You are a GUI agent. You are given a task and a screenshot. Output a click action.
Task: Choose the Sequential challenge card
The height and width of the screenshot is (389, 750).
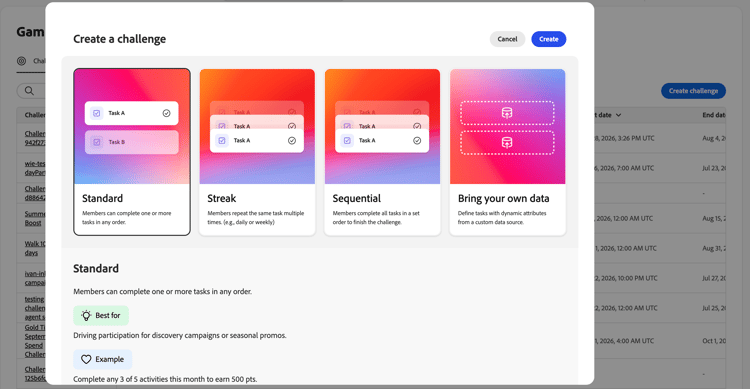point(383,152)
